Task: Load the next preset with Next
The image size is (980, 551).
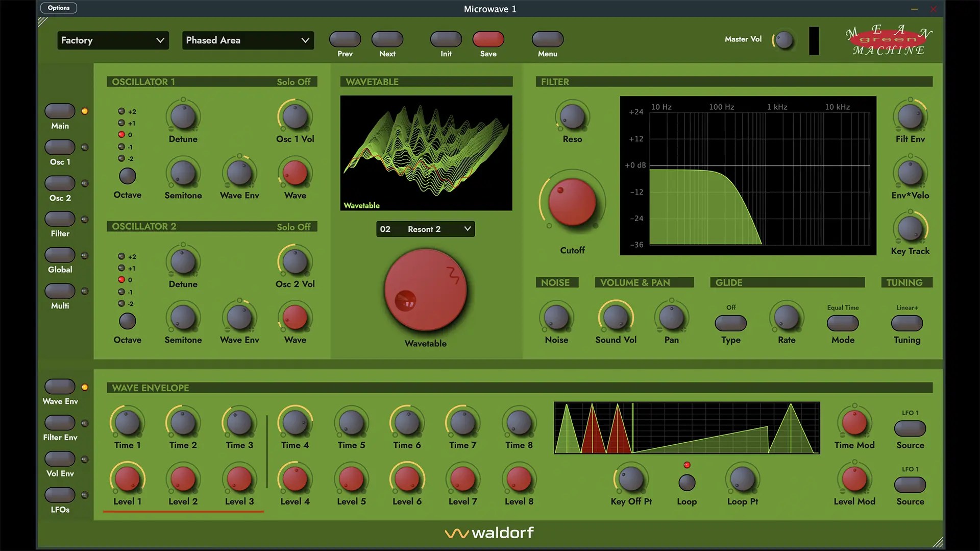Action: [x=387, y=39]
